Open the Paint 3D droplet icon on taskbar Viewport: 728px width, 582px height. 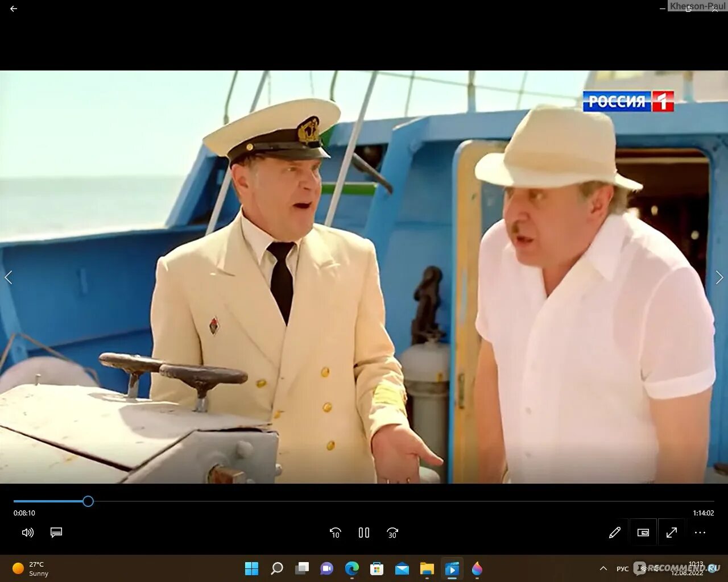point(477,568)
